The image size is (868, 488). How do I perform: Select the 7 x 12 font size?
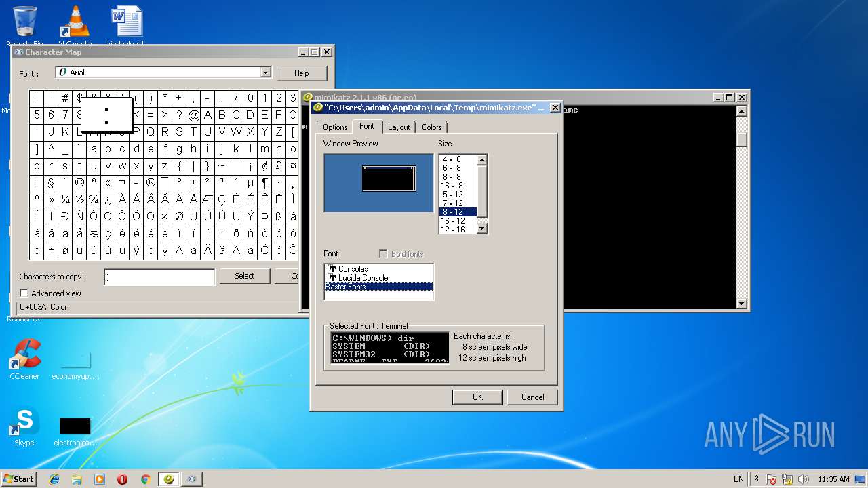click(x=458, y=203)
